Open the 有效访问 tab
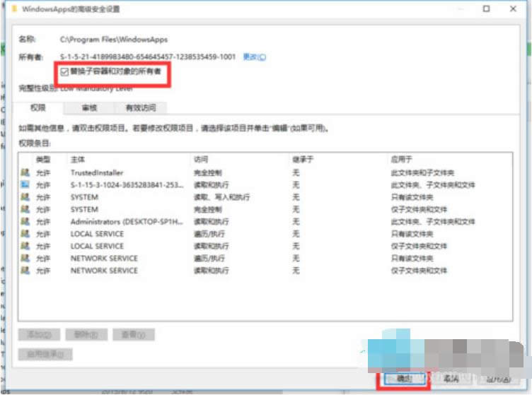 coord(141,108)
